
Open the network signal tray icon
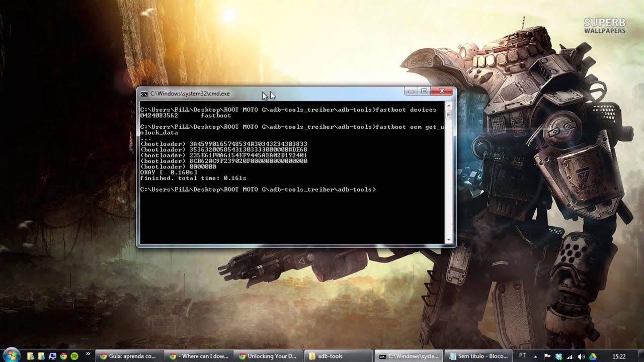point(570,356)
